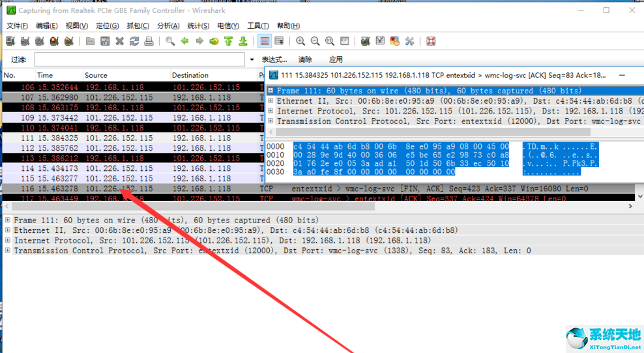Go back in packet history arrow

(x=185, y=41)
